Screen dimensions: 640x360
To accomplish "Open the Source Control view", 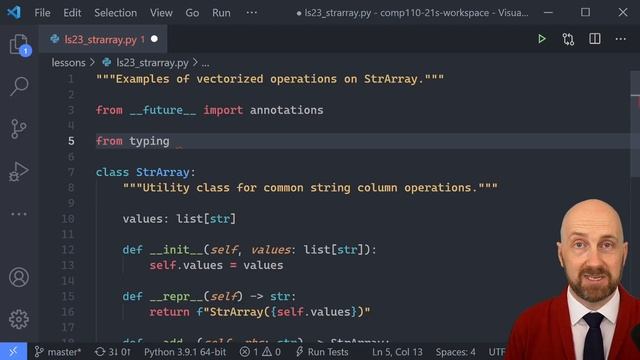I will pyautogui.click(x=18, y=129).
